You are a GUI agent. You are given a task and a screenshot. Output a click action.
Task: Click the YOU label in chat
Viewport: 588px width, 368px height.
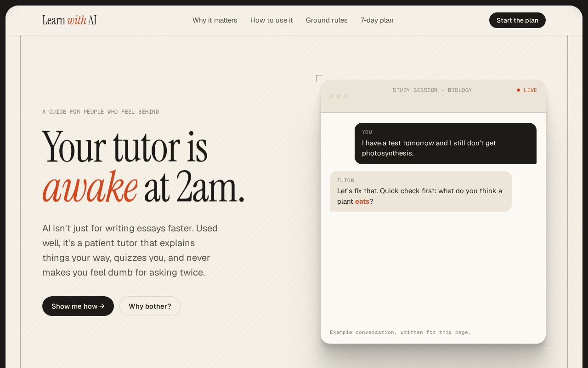[x=367, y=132]
